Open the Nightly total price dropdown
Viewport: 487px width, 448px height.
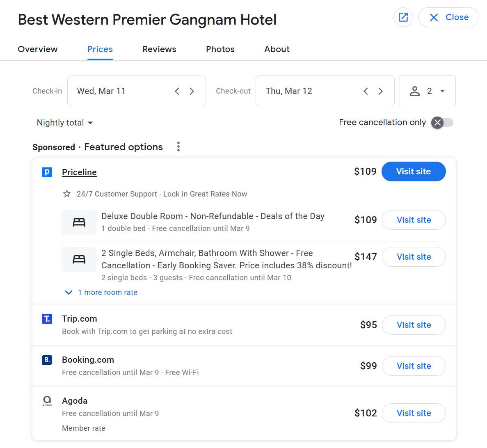(x=65, y=123)
